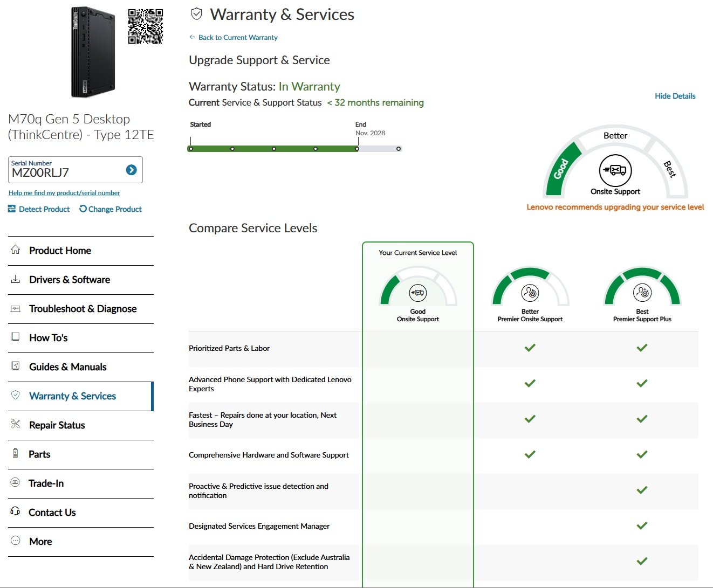Viewport: 713px width, 588px height.
Task: Click the Onsite Support truck icon in gauge
Action: 615,170
